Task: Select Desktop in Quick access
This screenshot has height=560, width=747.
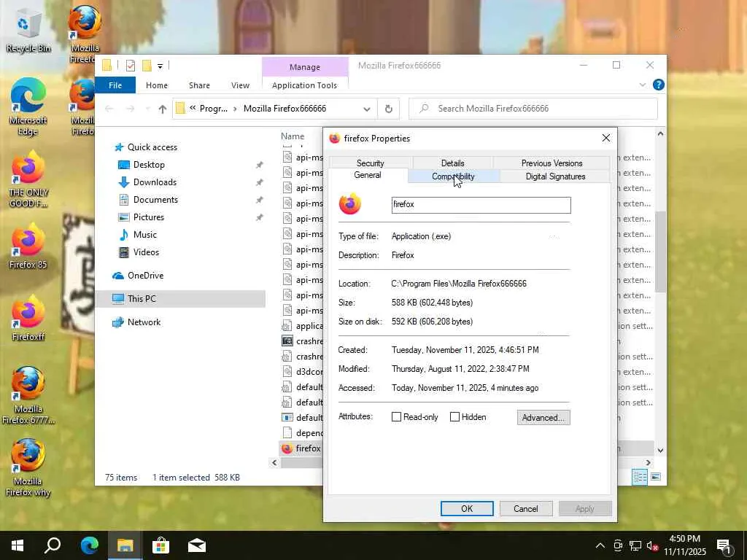Action: tap(149, 165)
